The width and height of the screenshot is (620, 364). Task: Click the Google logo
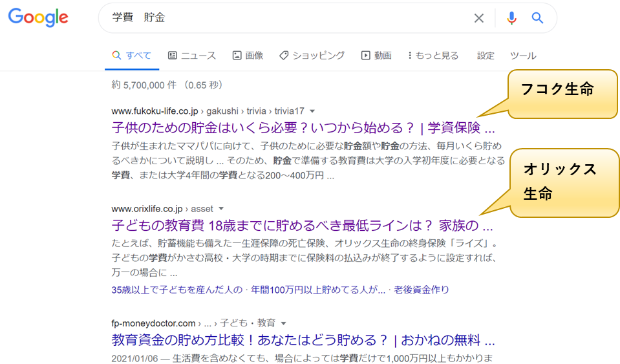click(x=38, y=18)
